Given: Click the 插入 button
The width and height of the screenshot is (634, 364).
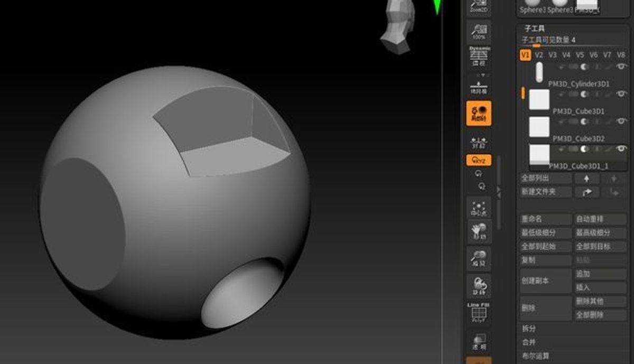Looking at the screenshot, I should click(600, 288).
